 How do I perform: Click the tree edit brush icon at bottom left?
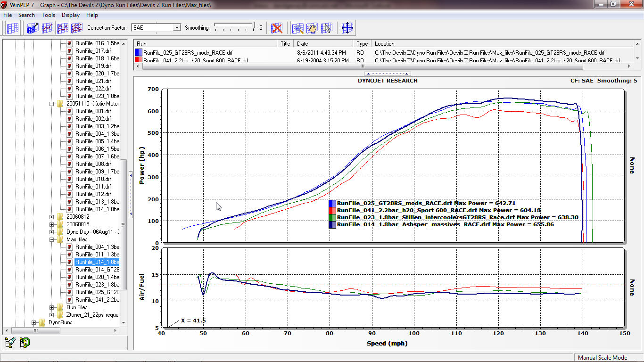10,343
